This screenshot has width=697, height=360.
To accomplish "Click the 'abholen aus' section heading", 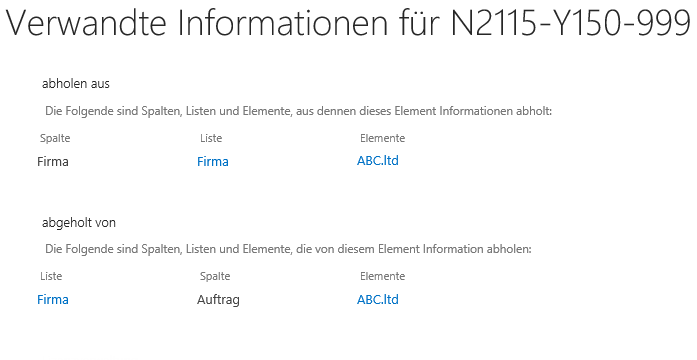I will pos(76,84).
